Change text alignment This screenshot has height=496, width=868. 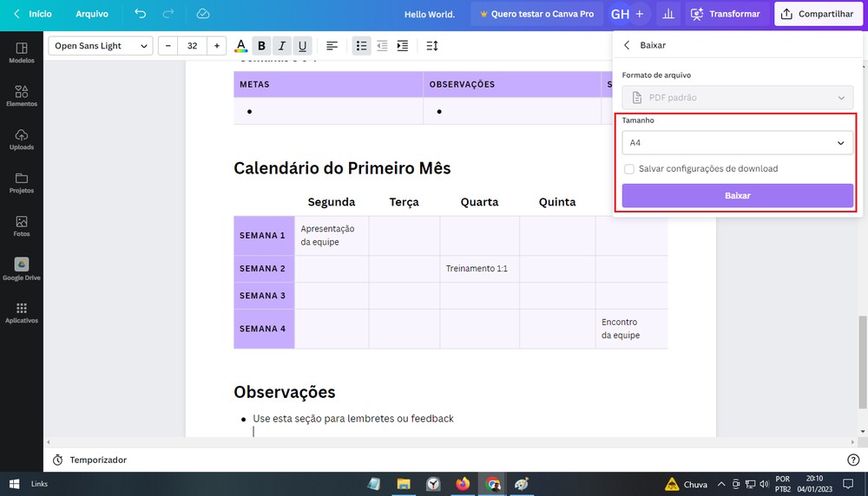(x=332, y=46)
